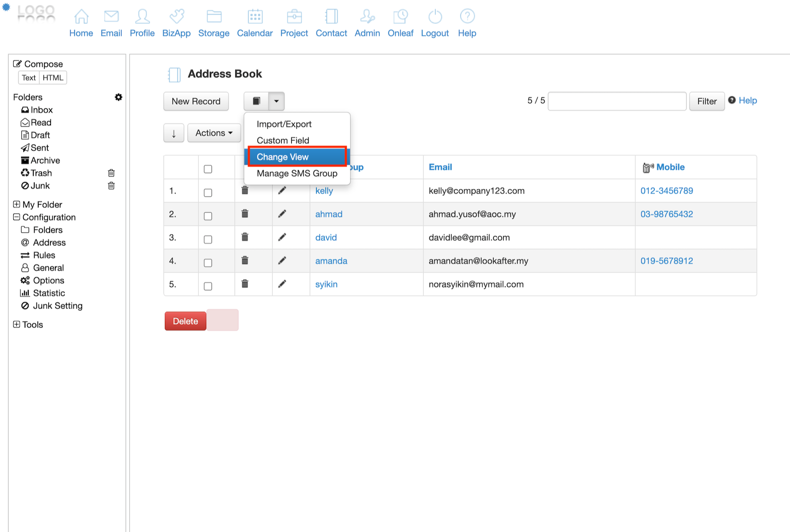Click the Storage icon in top navigation
Image resolution: width=790 pixels, height=532 pixels.
click(214, 17)
